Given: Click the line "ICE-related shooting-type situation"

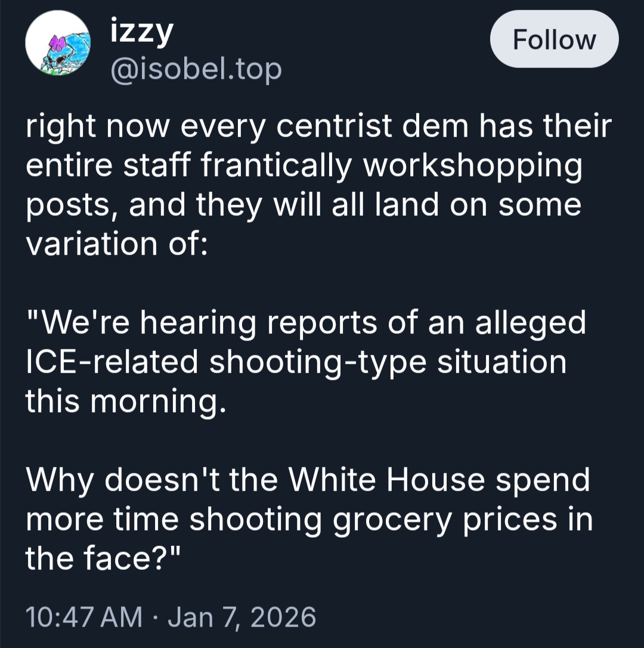Looking at the screenshot, I should tap(295, 362).
